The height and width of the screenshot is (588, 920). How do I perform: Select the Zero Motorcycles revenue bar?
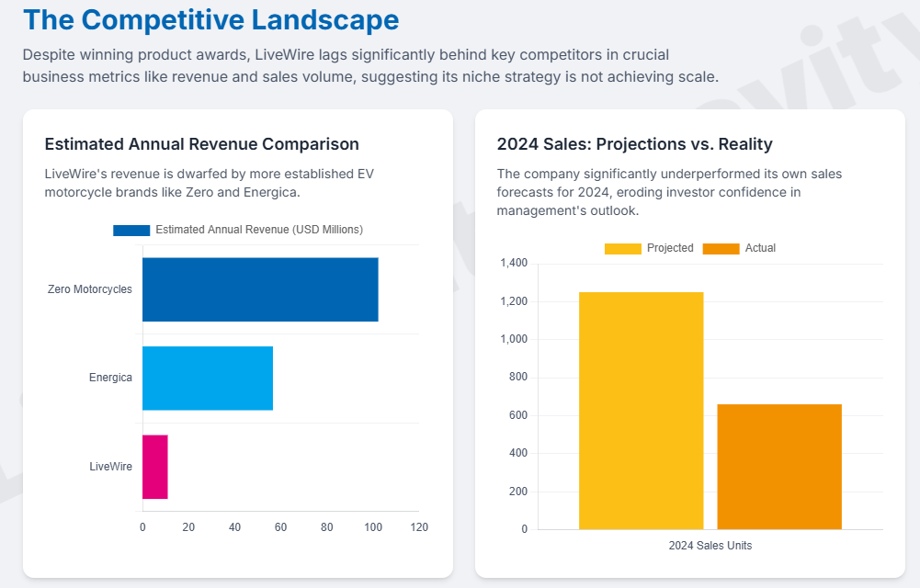pyautogui.click(x=260, y=289)
